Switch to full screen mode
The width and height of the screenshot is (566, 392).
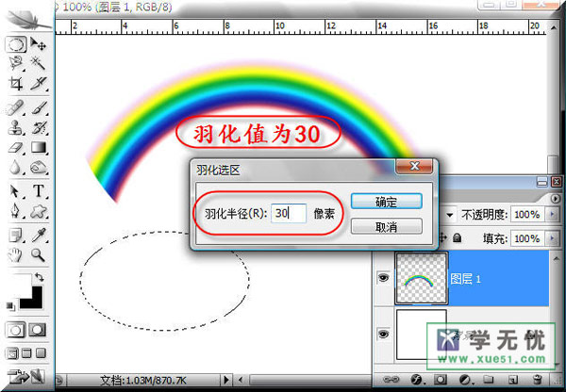[x=42, y=353]
